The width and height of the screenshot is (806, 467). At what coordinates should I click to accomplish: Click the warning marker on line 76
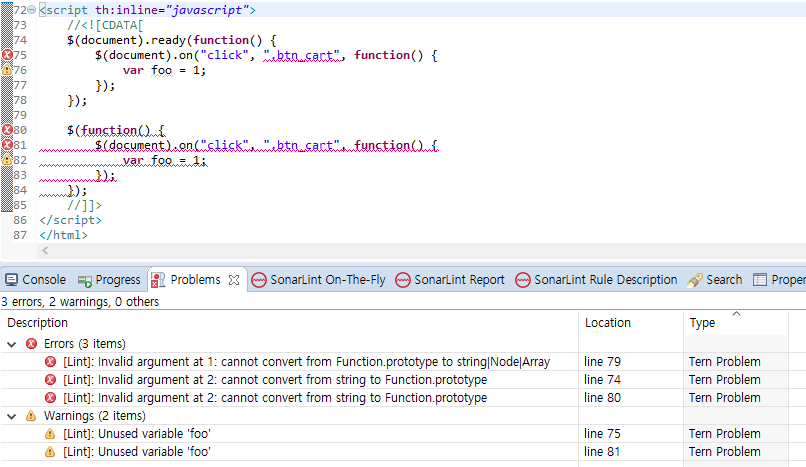tap(7, 70)
